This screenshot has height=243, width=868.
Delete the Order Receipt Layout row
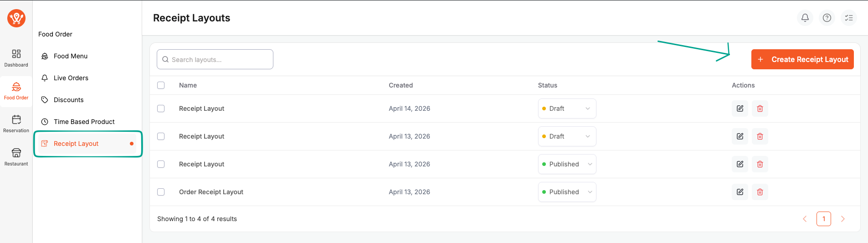click(x=760, y=192)
